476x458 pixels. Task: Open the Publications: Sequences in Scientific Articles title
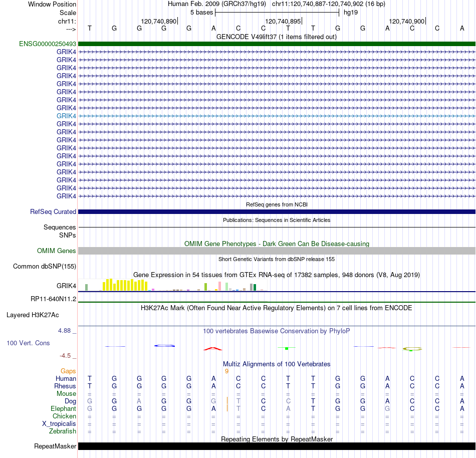point(277,220)
